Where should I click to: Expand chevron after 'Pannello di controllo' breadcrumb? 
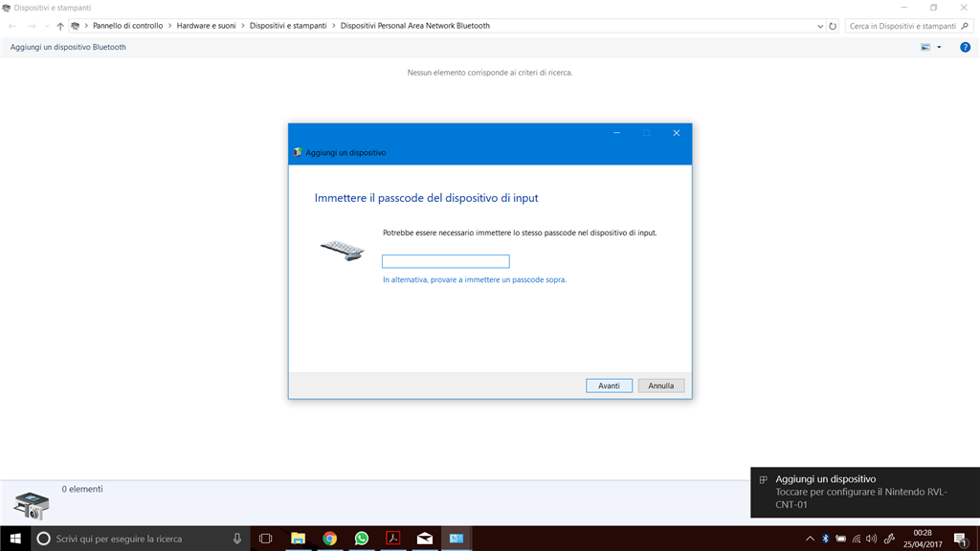tap(170, 26)
